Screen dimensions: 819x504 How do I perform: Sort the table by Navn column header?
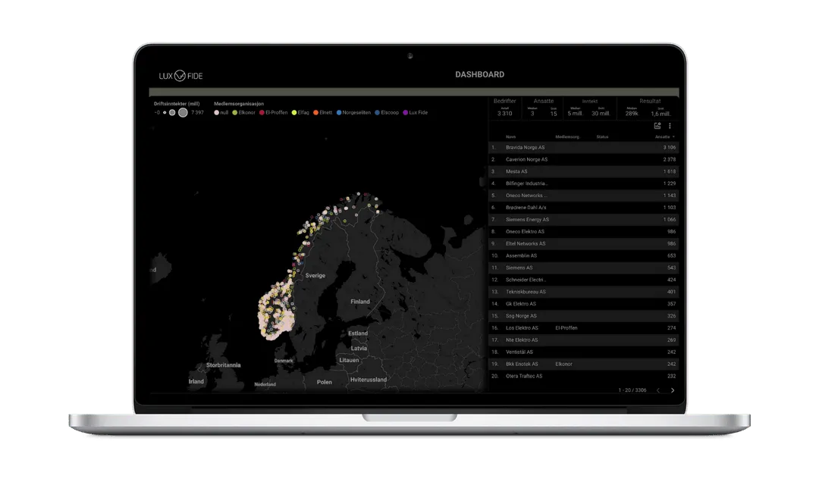tap(510, 137)
